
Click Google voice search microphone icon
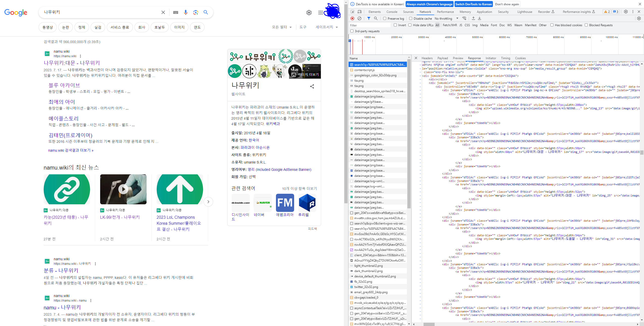[x=186, y=12]
